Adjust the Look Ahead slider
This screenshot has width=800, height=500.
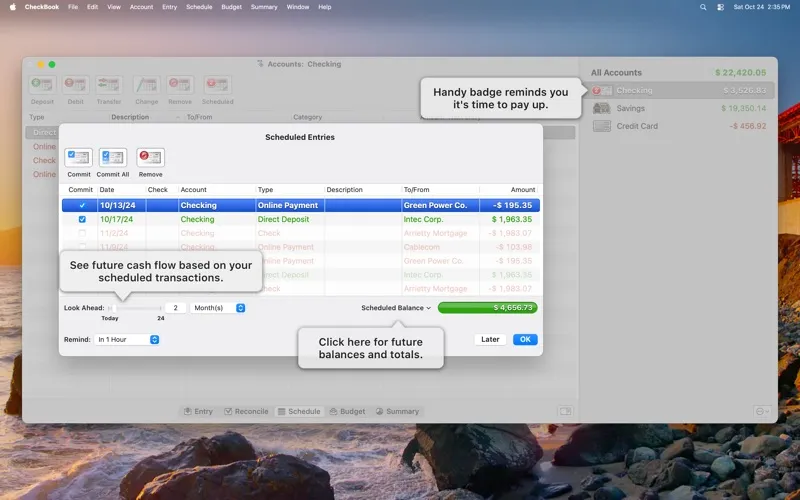click(x=113, y=308)
